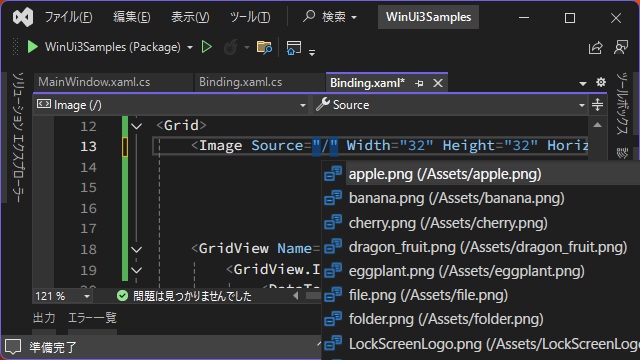Click the Height="32" attribute text

(490, 145)
